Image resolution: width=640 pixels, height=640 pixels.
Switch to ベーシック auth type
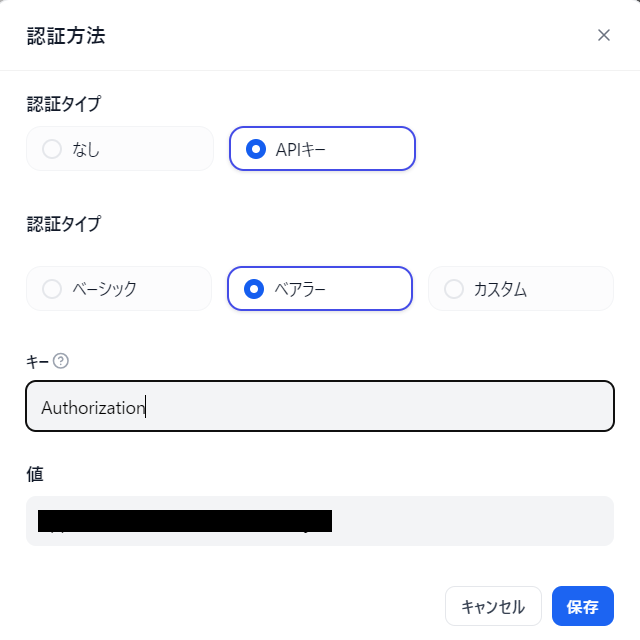[119, 289]
